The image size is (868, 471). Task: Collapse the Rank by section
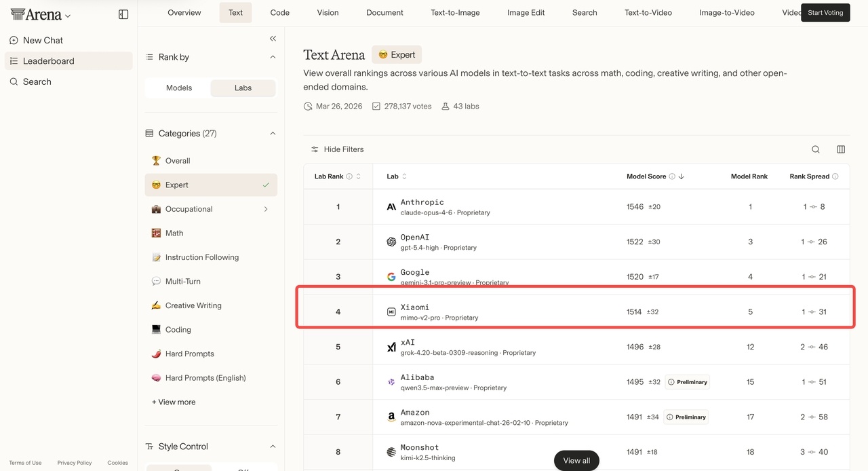[273, 57]
